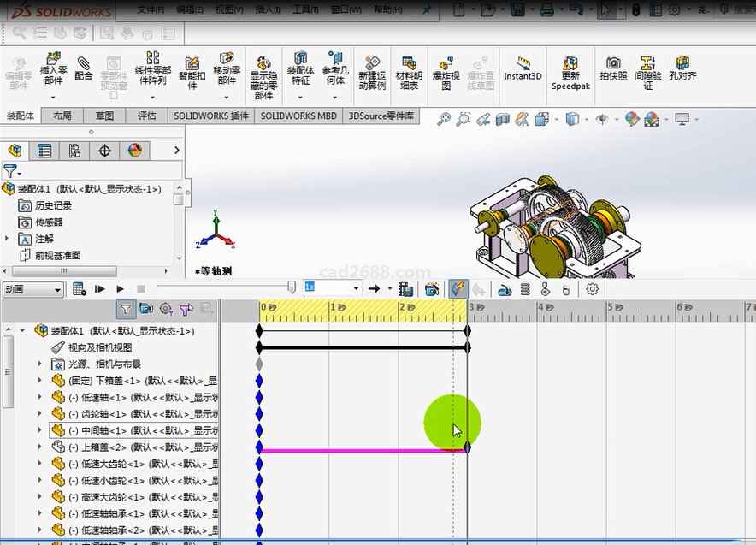The width and height of the screenshot is (756, 545).
Task: Switch to the 评估 tab
Action: (x=147, y=116)
